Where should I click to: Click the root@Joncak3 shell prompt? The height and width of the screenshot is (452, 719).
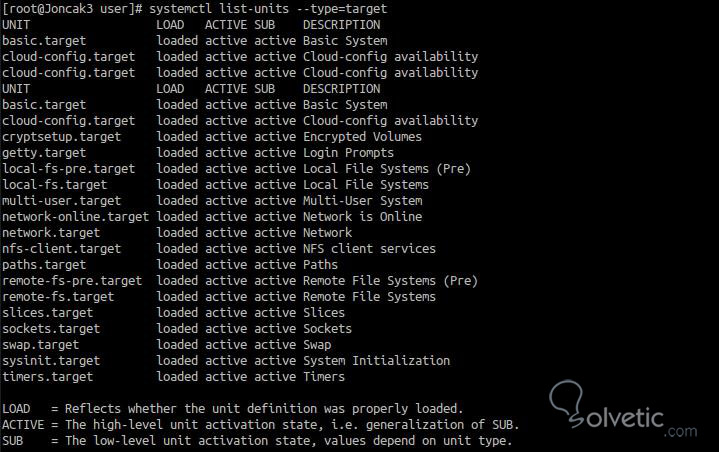point(71,9)
